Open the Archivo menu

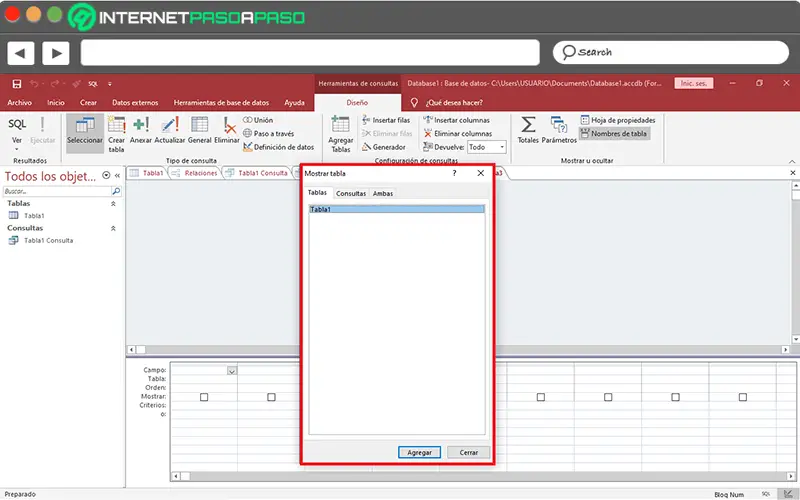click(x=19, y=103)
